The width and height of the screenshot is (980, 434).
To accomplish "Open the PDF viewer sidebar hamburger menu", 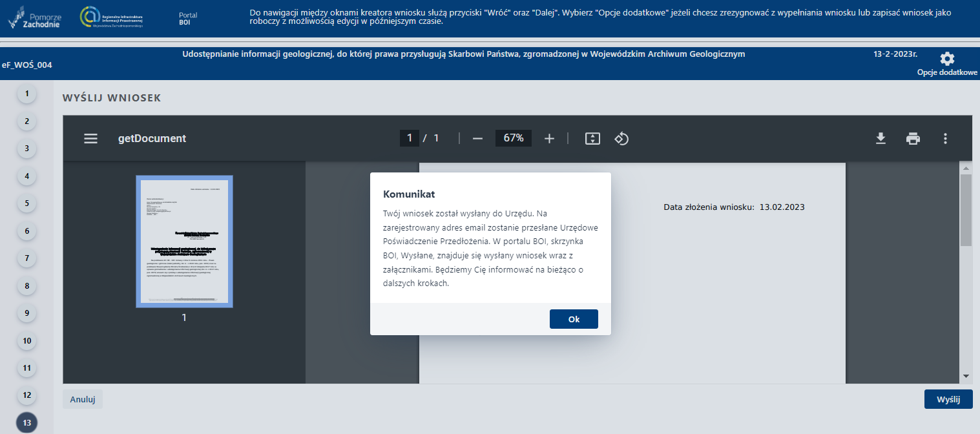I will [x=91, y=138].
